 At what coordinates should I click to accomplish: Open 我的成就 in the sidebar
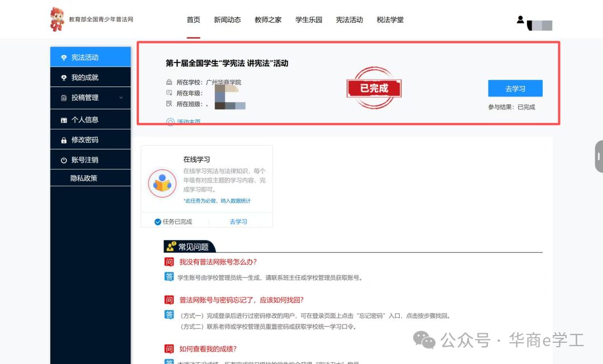[85, 78]
